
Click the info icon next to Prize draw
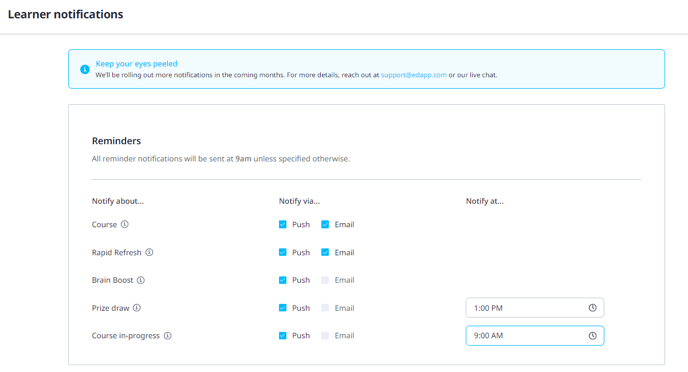tap(137, 308)
